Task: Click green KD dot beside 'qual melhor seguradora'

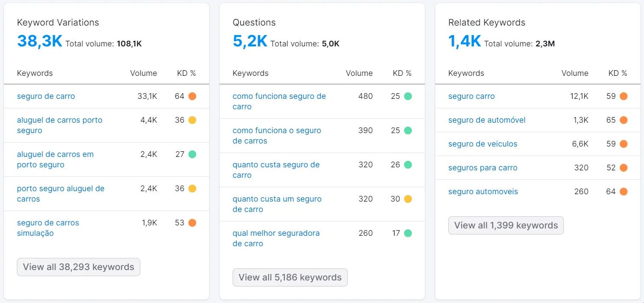Action: tap(408, 233)
